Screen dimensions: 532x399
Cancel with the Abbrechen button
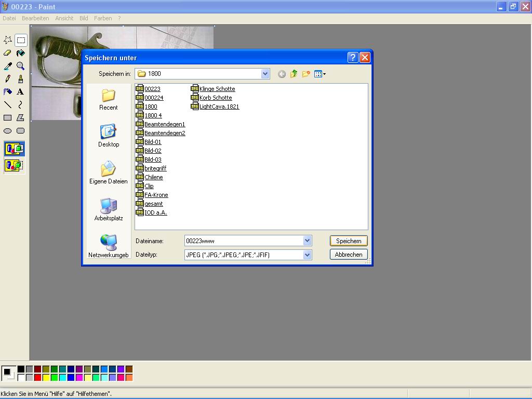349,255
